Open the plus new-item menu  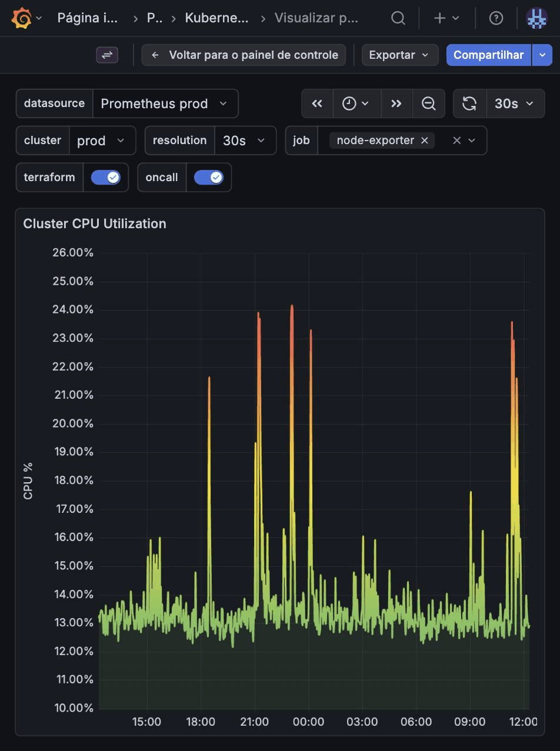click(446, 18)
